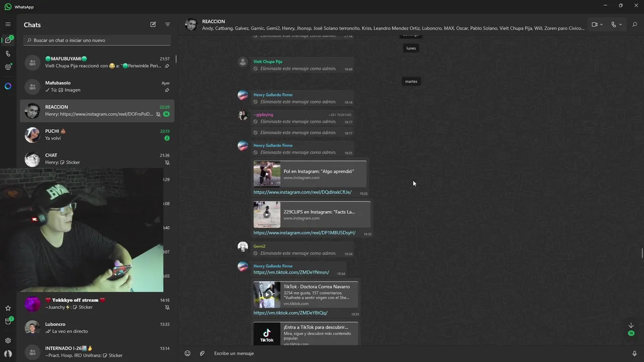Minimize the WhatsApp window
Image resolution: width=644 pixels, height=362 pixels.
[x=605, y=6]
